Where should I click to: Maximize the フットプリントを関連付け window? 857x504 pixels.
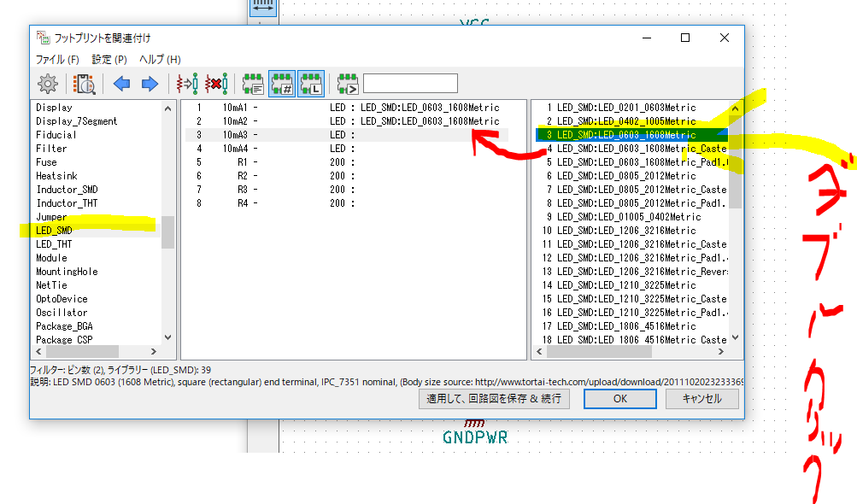pos(685,38)
